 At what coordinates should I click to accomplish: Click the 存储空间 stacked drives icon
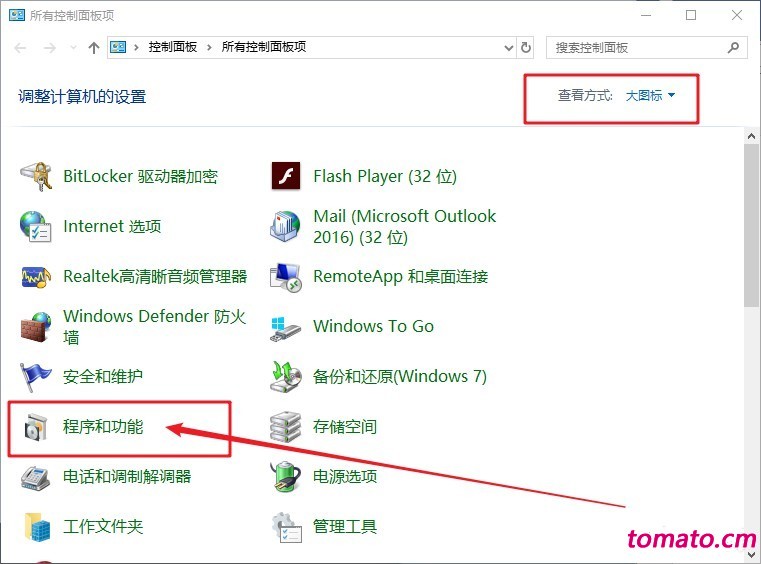coord(286,427)
